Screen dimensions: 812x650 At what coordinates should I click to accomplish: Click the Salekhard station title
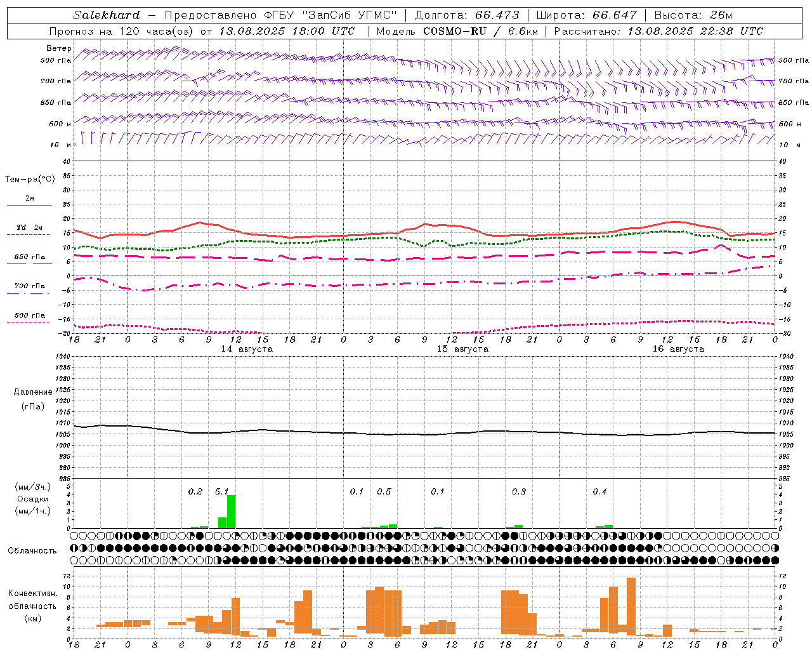(107, 15)
